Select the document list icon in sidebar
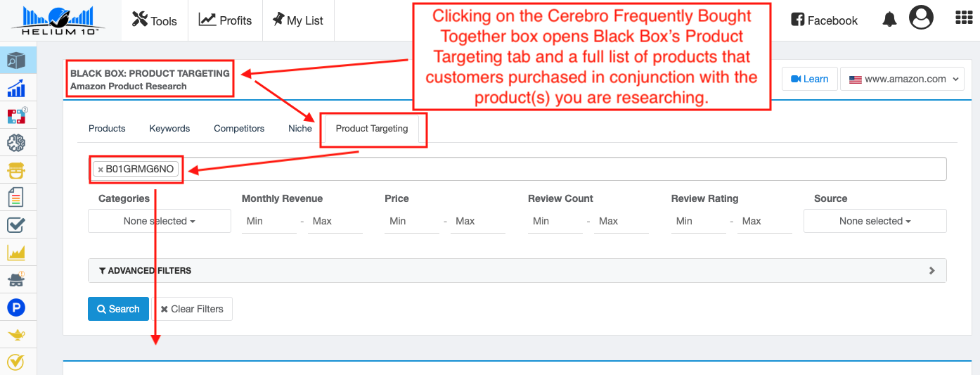Image resolution: width=980 pixels, height=375 pixels. (x=16, y=198)
